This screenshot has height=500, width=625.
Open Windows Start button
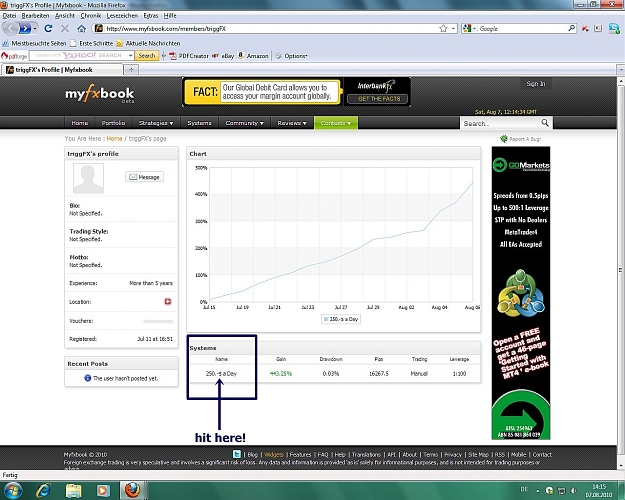[13, 490]
